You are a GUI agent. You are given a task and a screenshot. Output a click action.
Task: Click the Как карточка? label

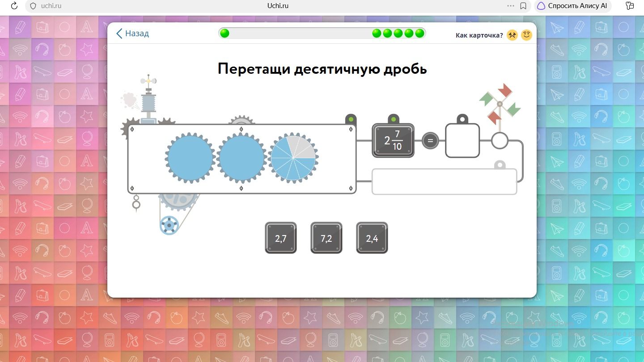tap(479, 35)
